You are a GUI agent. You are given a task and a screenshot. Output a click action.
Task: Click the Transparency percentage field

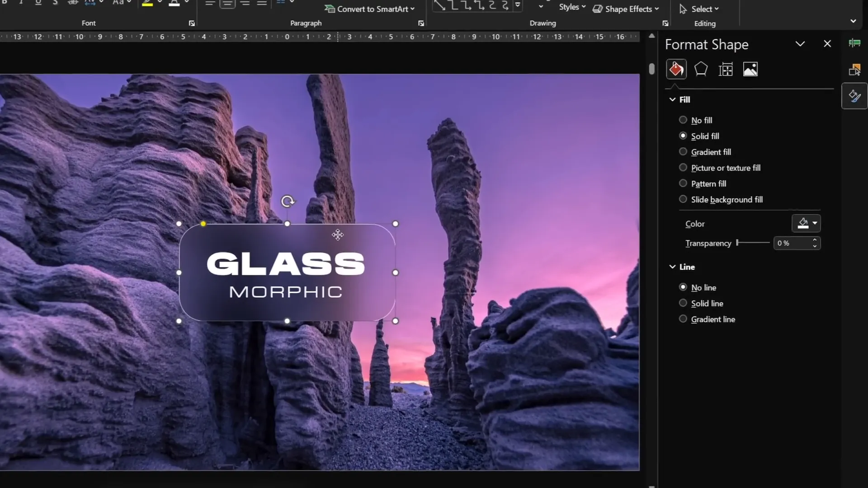pos(793,243)
